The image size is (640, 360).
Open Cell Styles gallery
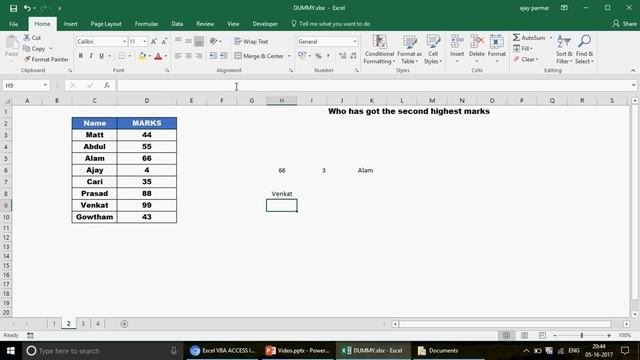point(433,49)
